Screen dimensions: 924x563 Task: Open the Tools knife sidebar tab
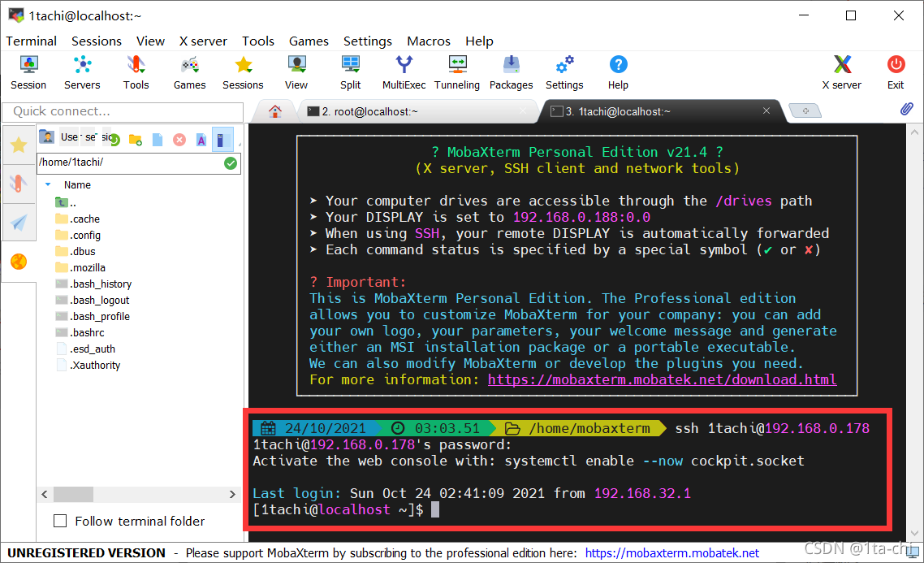pyautogui.click(x=19, y=184)
